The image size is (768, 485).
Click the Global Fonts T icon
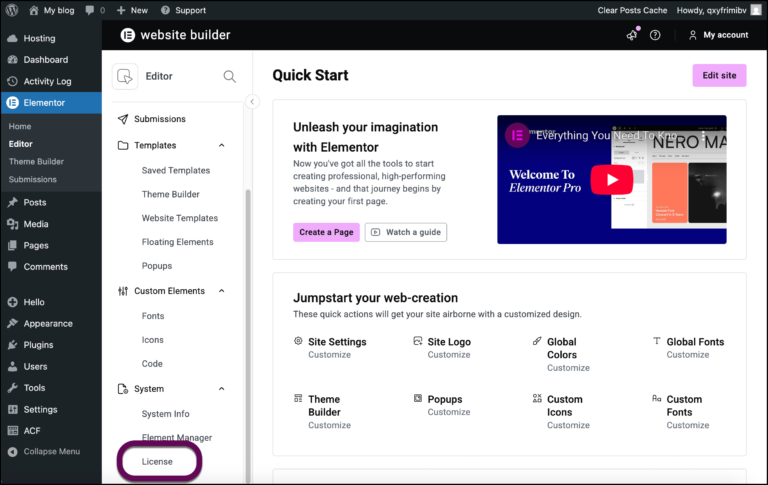click(656, 341)
